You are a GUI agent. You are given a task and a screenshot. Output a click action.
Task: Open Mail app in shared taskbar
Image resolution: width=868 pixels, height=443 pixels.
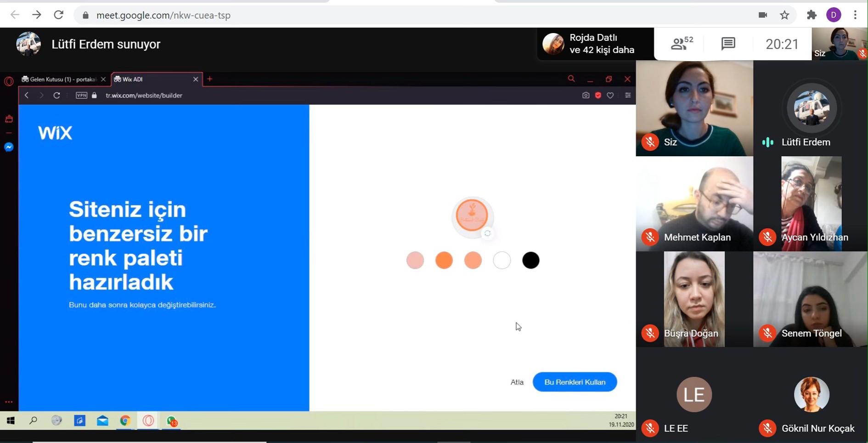(102, 420)
